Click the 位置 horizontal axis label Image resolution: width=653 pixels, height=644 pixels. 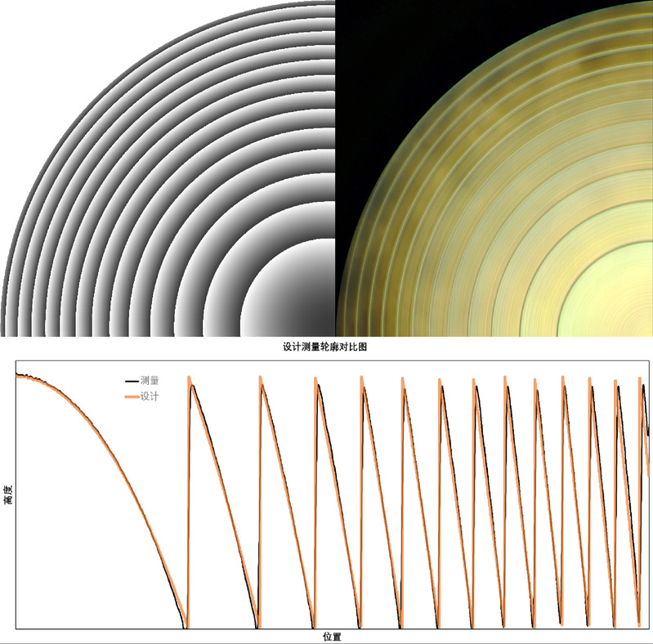click(331, 636)
